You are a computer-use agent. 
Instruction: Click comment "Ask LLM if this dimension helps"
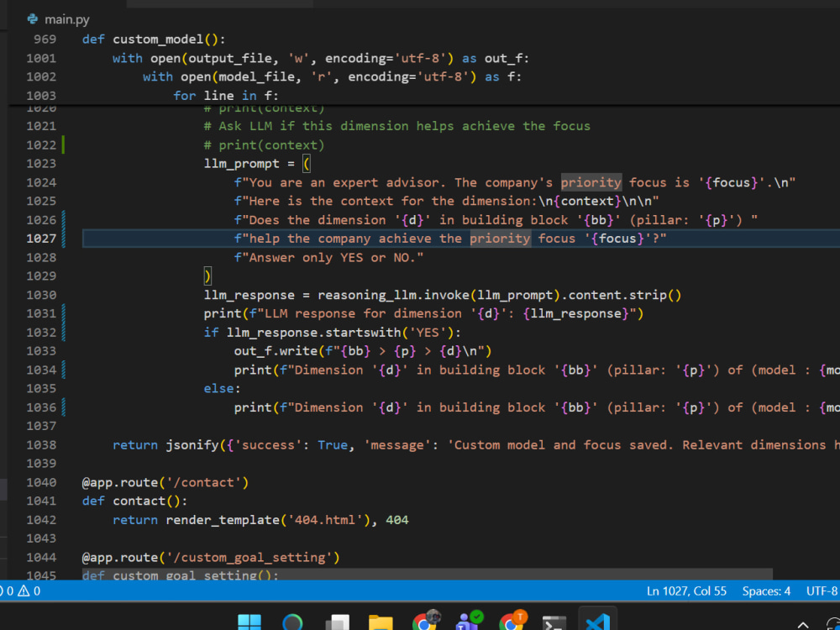click(397, 126)
